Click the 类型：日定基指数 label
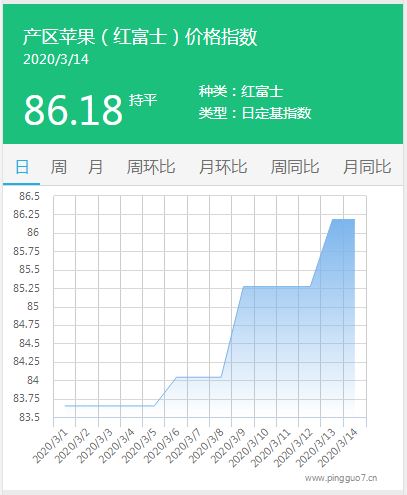This screenshot has height=495, width=407. coord(255,113)
